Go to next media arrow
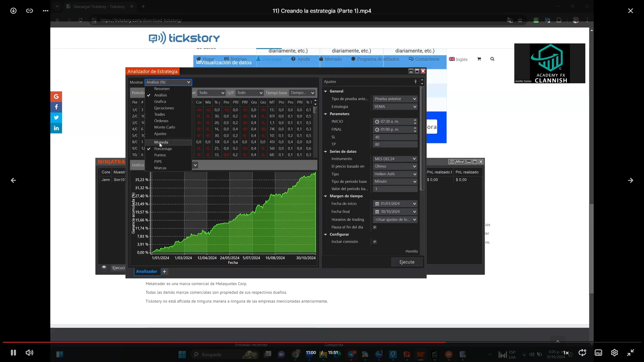Screen dimensions: 644x362 click(x=631, y=180)
